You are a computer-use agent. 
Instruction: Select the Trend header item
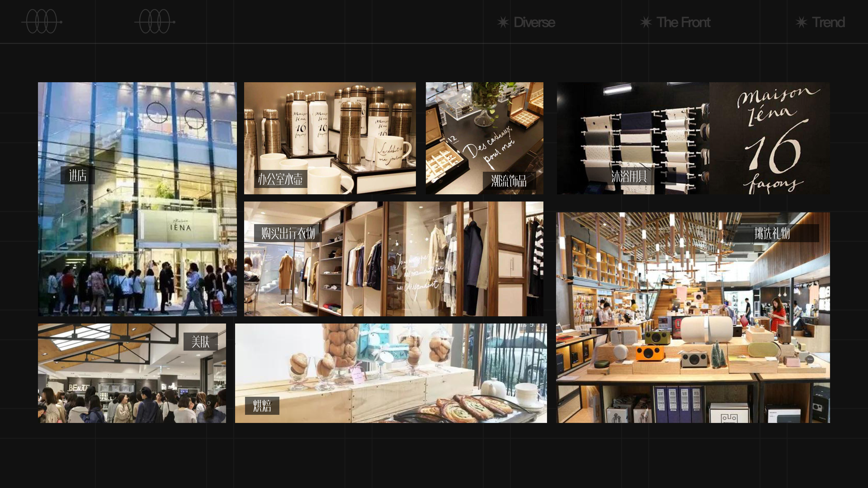coord(828,22)
